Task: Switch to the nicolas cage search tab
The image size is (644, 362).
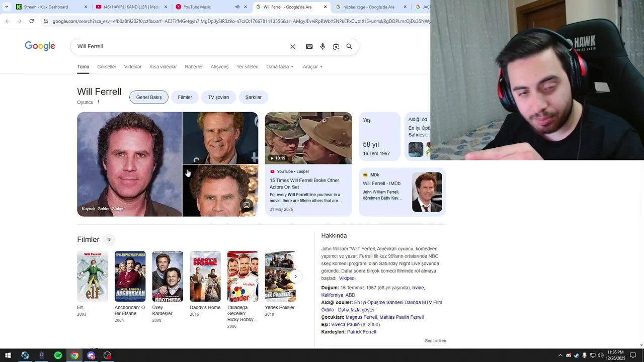Action: [x=368, y=7]
